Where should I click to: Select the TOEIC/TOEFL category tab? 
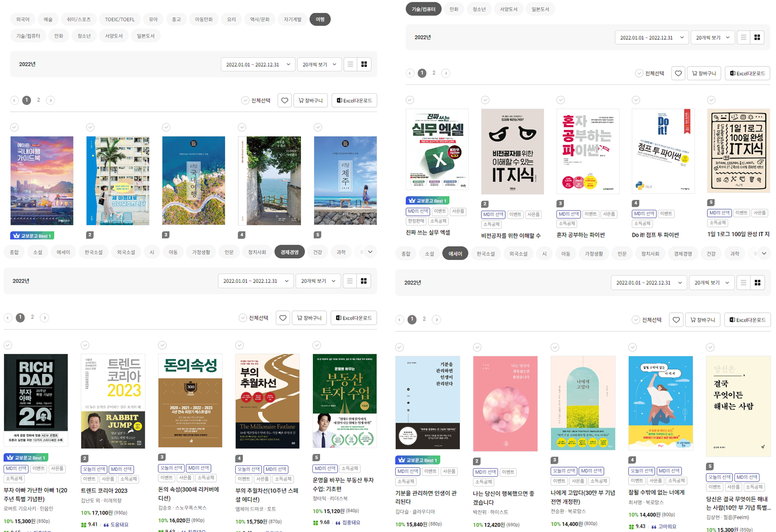point(120,19)
